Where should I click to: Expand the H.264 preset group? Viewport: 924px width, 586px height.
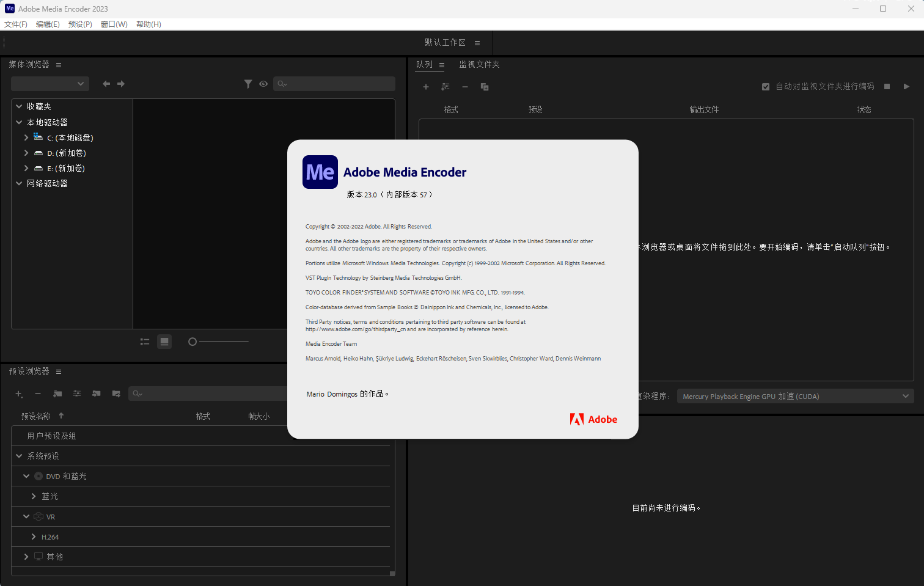(x=34, y=537)
